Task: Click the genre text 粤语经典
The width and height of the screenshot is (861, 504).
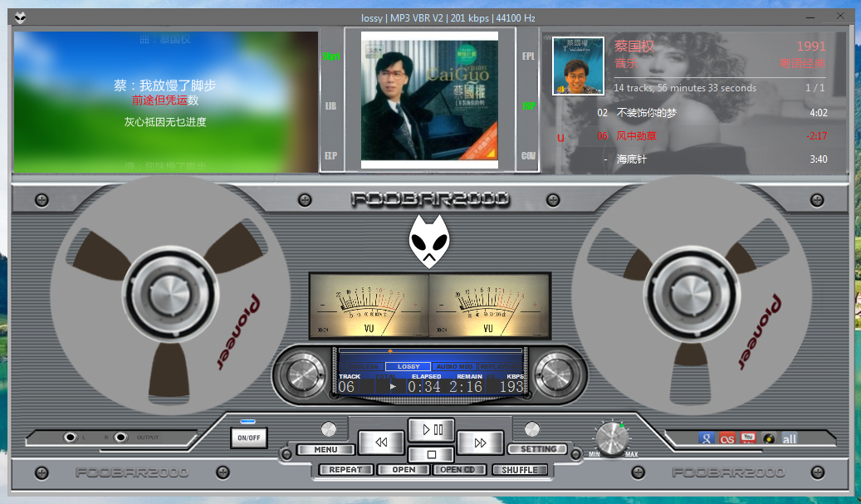Action: tap(802, 64)
